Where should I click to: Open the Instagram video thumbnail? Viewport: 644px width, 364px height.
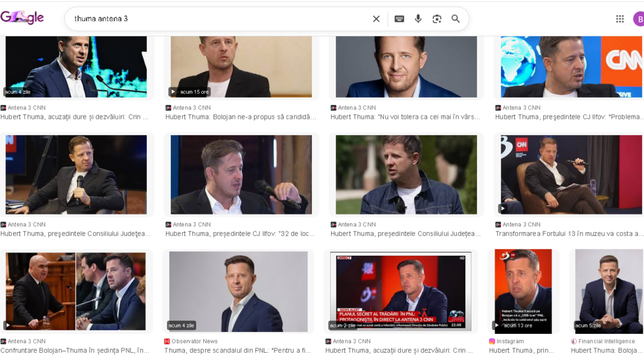[523, 291]
